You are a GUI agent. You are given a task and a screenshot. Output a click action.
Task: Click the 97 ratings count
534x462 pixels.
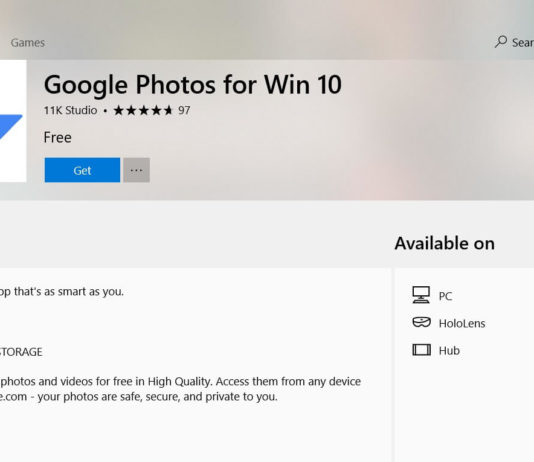(184, 110)
